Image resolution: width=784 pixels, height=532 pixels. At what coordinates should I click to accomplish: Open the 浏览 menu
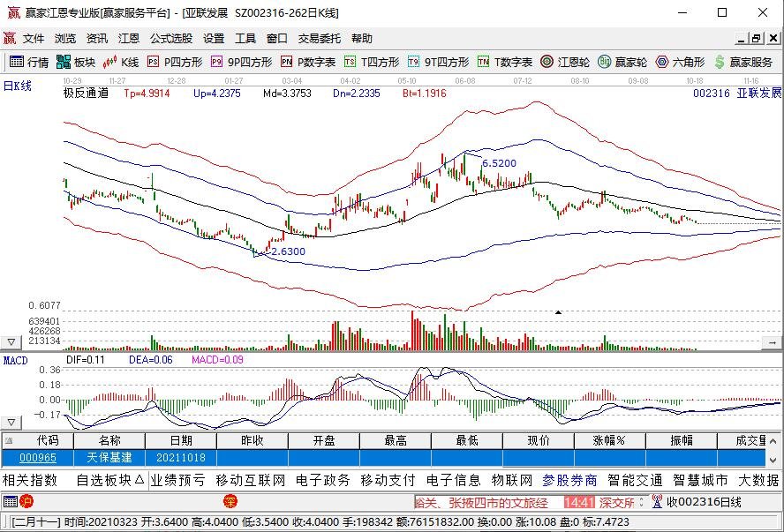[65, 39]
